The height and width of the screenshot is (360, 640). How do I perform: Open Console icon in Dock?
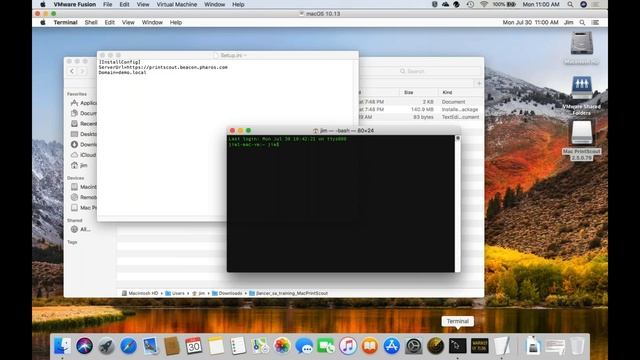(480, 346)
